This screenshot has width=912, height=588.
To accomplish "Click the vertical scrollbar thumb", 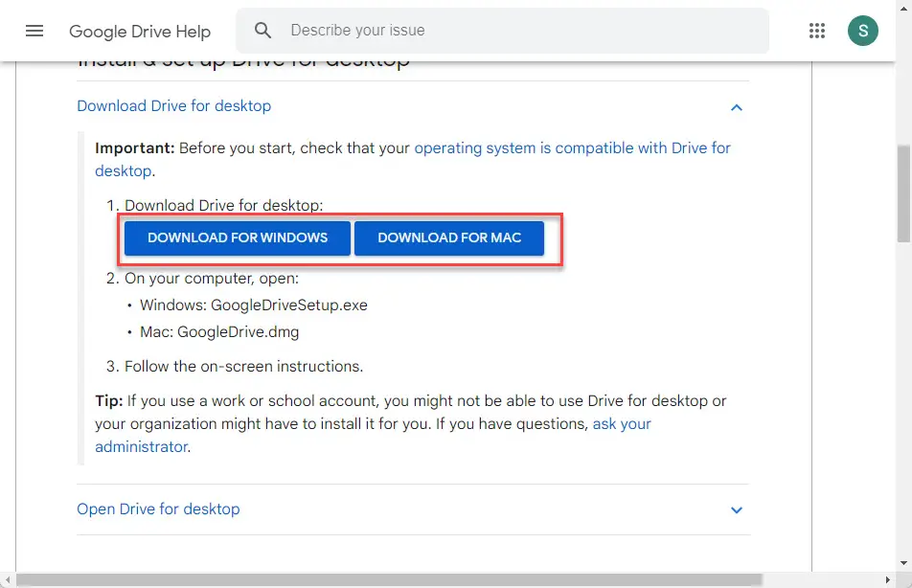I will [904, 193].
